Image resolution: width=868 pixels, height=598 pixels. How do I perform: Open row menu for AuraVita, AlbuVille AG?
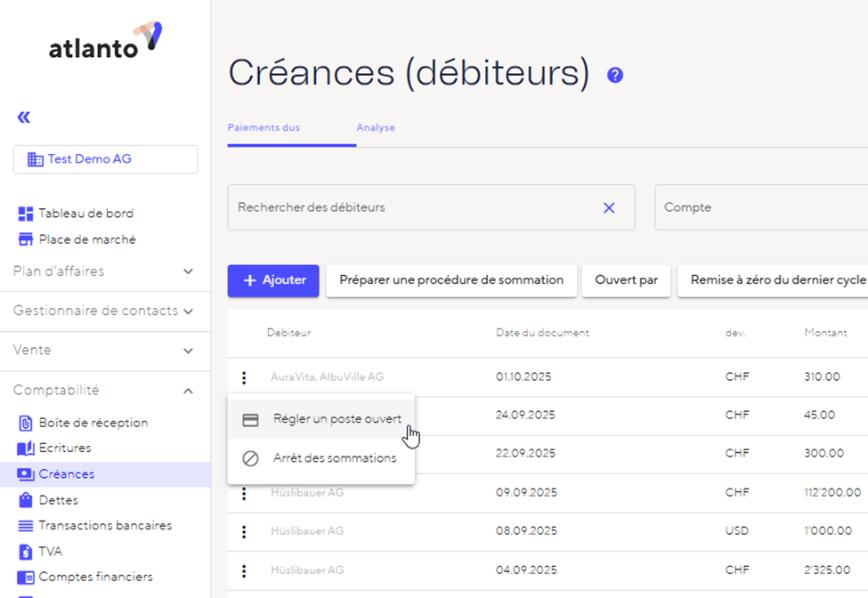244,377
